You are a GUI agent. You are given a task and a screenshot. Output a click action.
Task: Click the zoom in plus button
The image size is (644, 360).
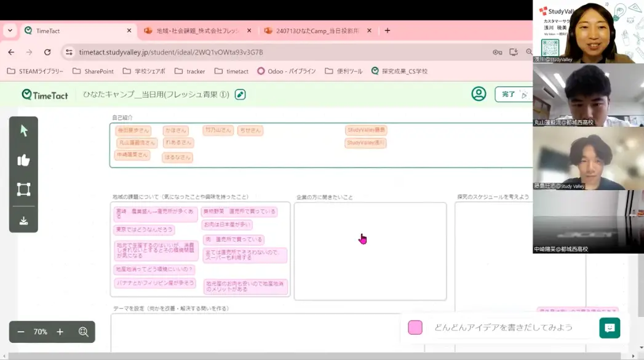[x=60, y=332]
